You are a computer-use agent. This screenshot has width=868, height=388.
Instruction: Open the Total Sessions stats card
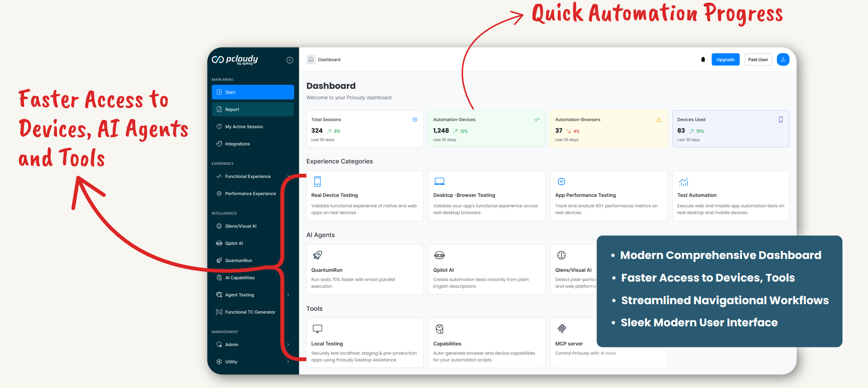[x=364, y=129]
